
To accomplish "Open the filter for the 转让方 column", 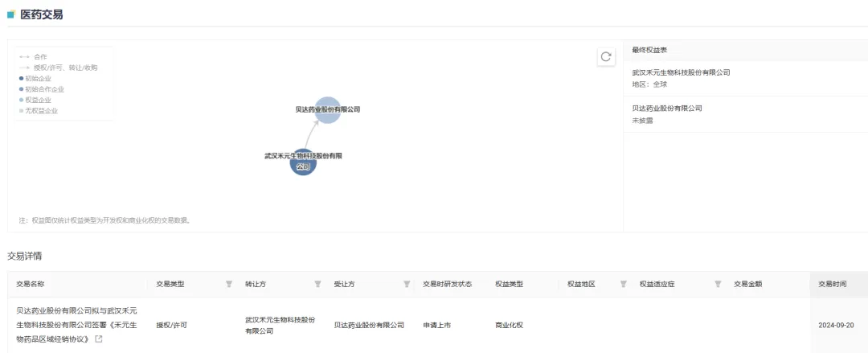I will tap(317, 284).
